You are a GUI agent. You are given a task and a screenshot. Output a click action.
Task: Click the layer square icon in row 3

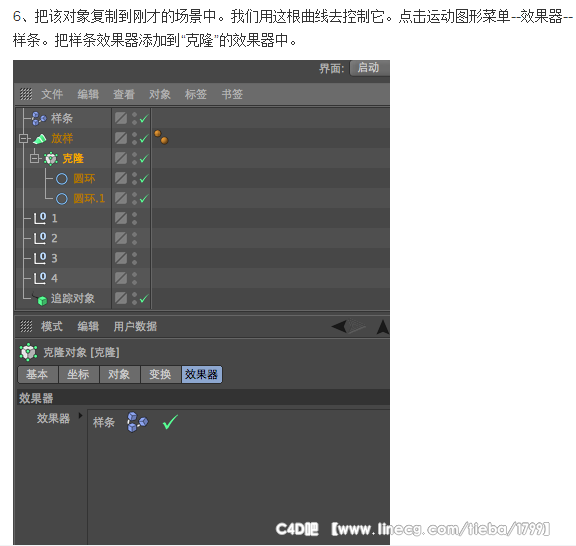pos(121,258)
